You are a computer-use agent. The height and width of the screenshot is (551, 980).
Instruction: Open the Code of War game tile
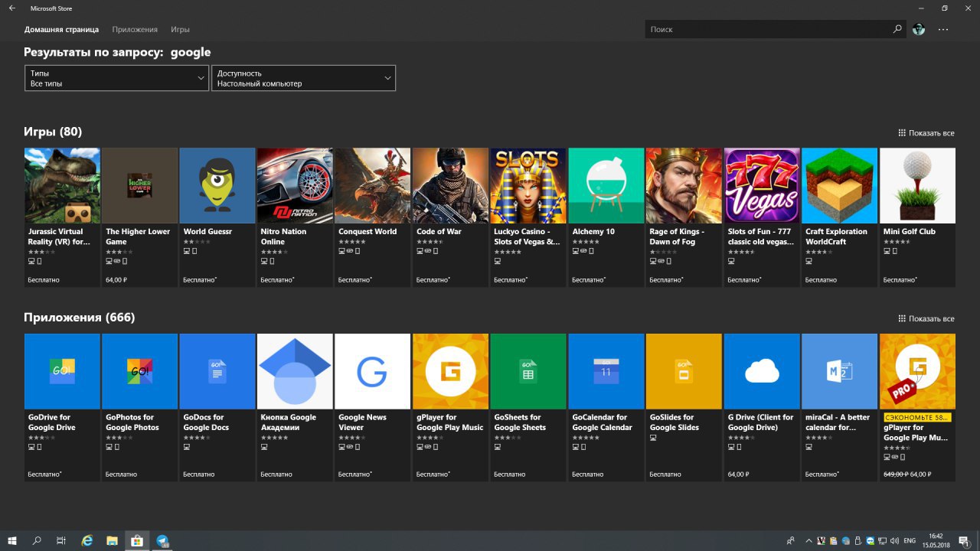point(451,217)
